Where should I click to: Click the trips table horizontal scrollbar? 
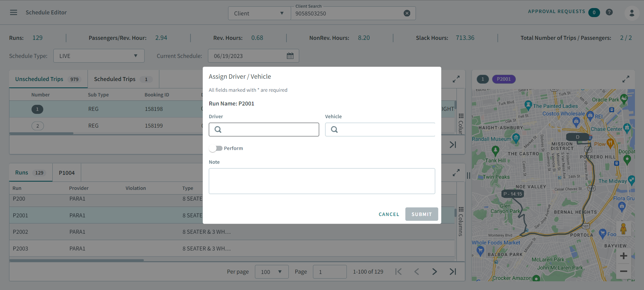41,134
